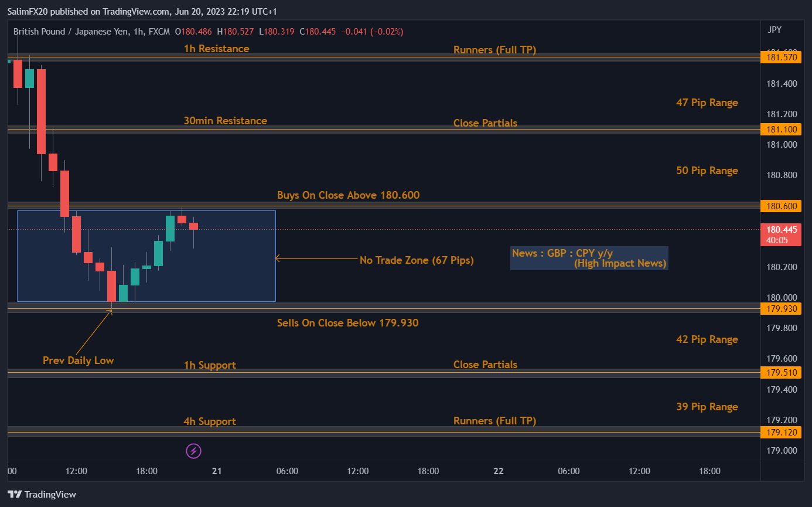
Task: Click the open price O180.486 in legend
Action: pyautogui.click(x=193, y=31)
